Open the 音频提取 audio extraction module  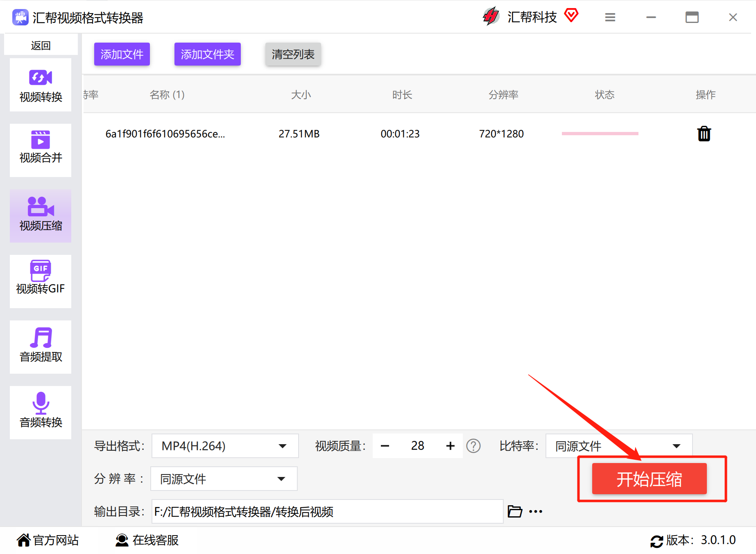[41, 347]
